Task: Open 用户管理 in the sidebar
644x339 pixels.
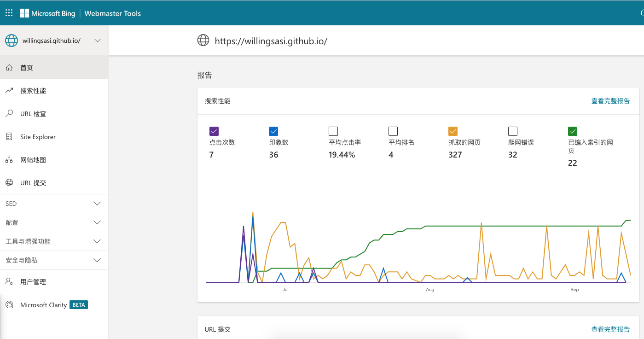Action: pos(33,282)
